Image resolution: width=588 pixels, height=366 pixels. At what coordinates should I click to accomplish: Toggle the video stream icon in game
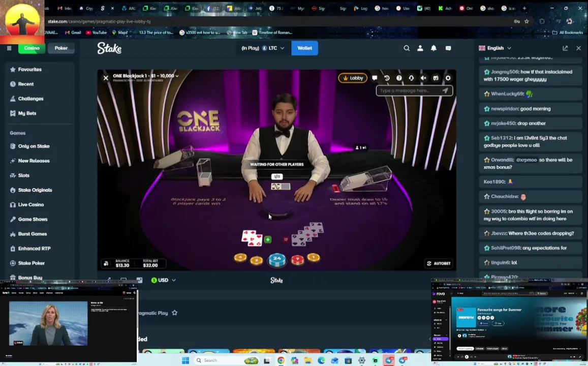[436, 78]
